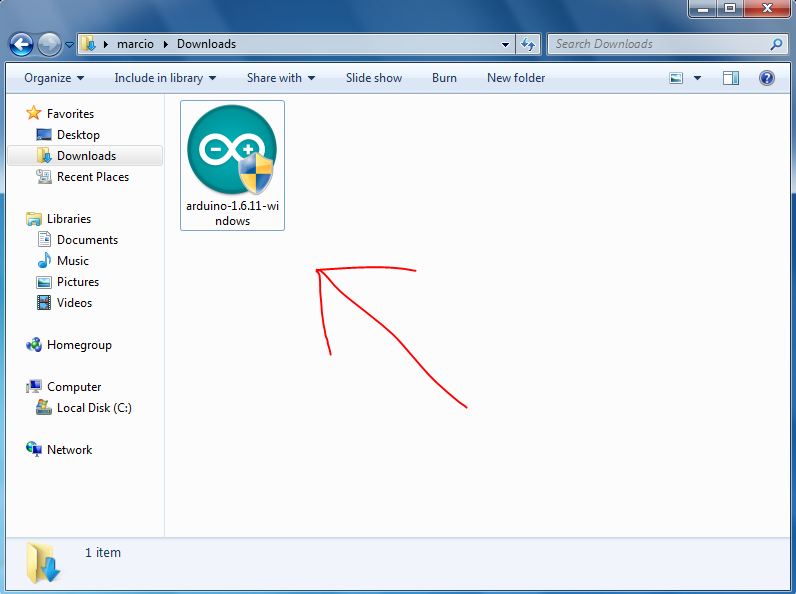Screen dimensions: 796x594
Task: Select Libraries in the navigation pane
Action: (69, 218)
